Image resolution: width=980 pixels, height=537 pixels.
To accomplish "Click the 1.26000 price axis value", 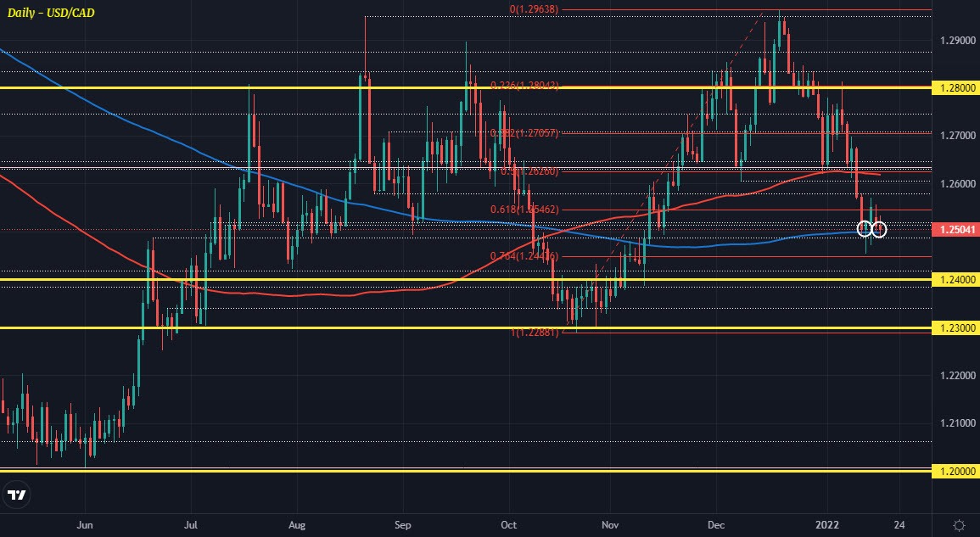I will tap(957, 184).
